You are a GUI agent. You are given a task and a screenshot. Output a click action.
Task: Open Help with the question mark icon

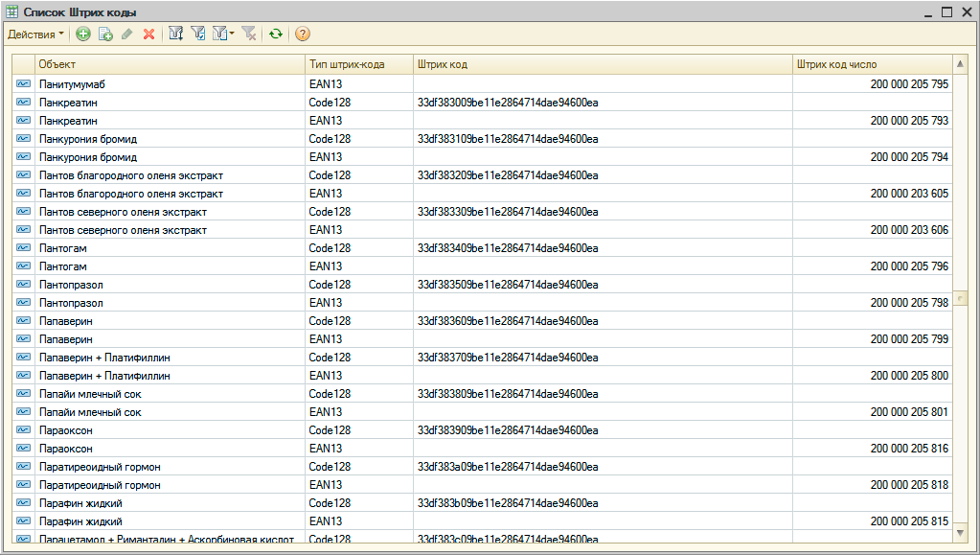click(303, 35)
